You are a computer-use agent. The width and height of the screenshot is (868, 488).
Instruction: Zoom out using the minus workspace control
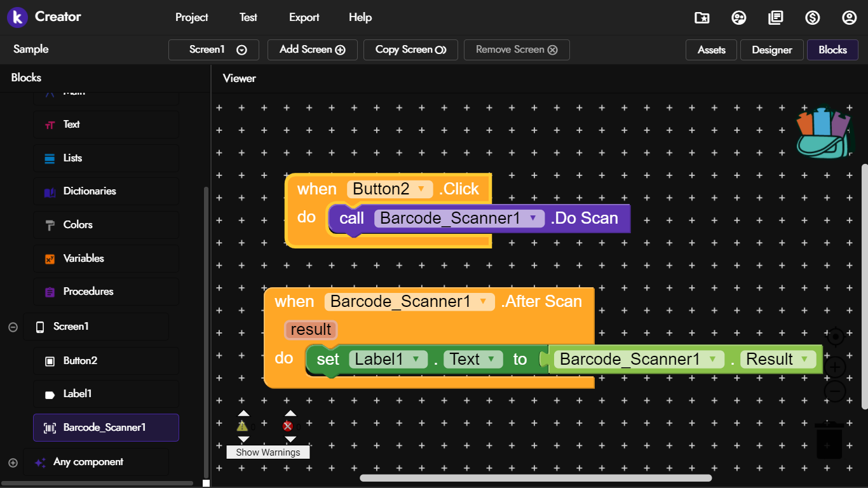(x=836, y=392)
